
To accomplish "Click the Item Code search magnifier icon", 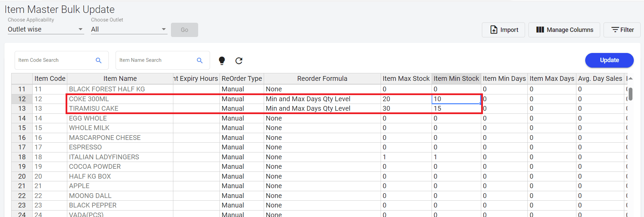I will tap(99, 60).
